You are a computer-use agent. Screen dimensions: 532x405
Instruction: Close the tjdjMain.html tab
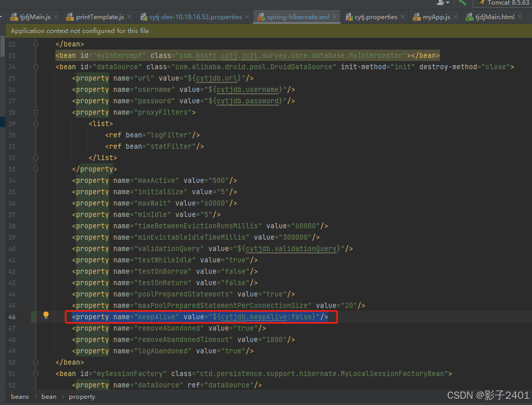point(520,17)
